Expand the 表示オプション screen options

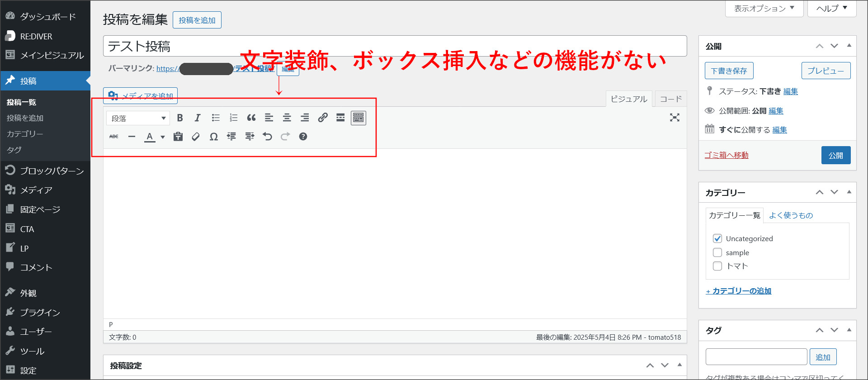[x=764, y=8]
